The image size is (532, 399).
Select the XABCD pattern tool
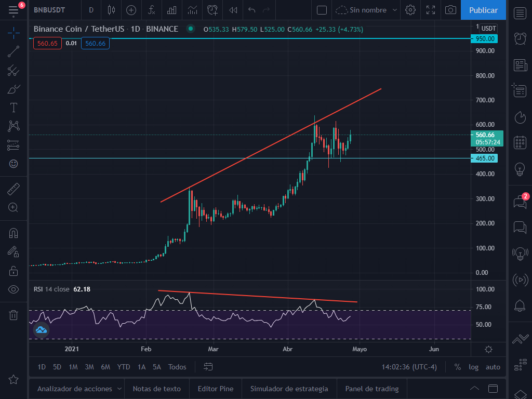[x=13, y=126]
